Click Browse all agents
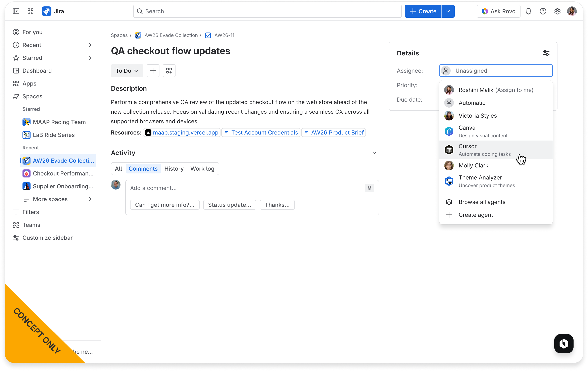This screenshot has height=371, width=588. 482,202
